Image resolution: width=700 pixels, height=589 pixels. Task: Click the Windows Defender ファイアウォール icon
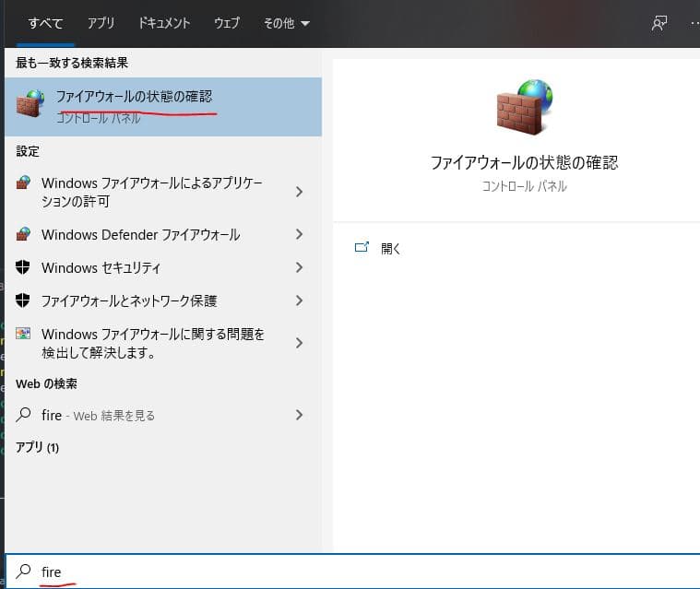(24, 235)
